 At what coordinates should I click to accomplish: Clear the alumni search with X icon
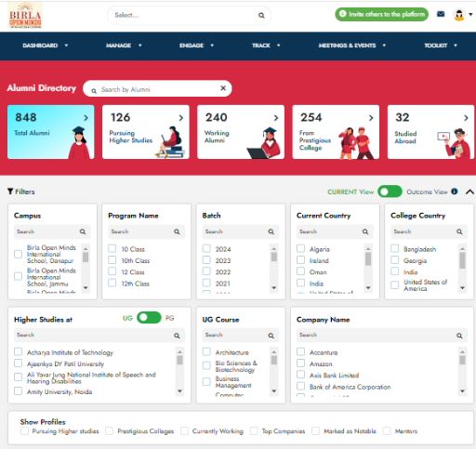[223, 88]
